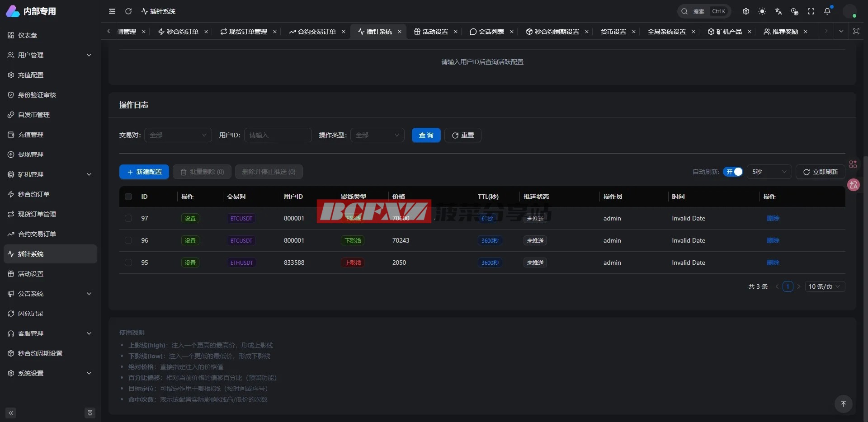868x422 pixels.
Task: Open the 10 条/页 page size selector
Action: point(825,286)
